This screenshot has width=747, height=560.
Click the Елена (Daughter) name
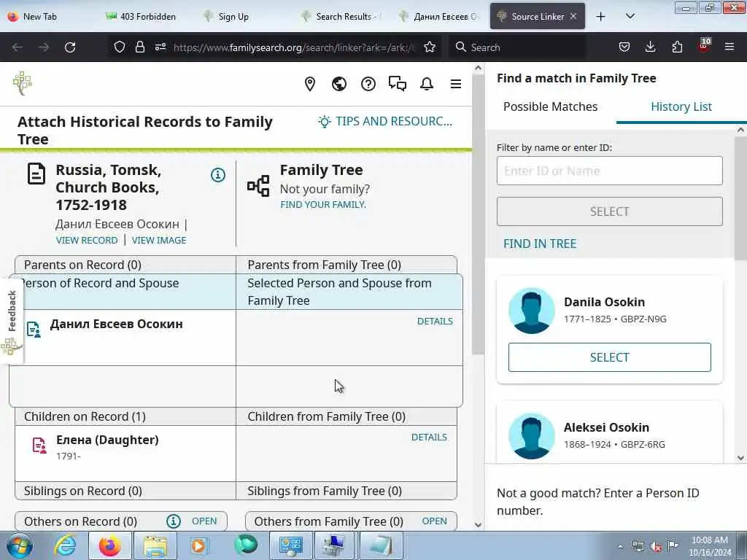107,440
